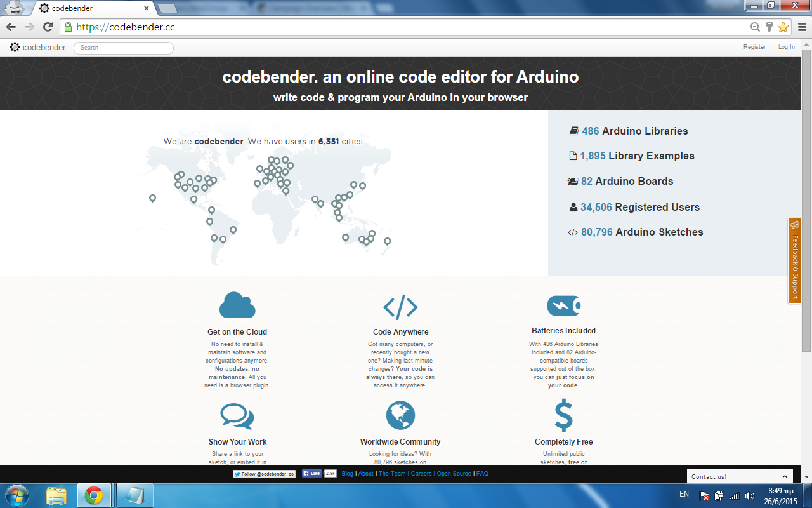The width and height of the screenshot is (812, 508).
Task: Click the key icon in address bar
Action: tap(769, 27)
